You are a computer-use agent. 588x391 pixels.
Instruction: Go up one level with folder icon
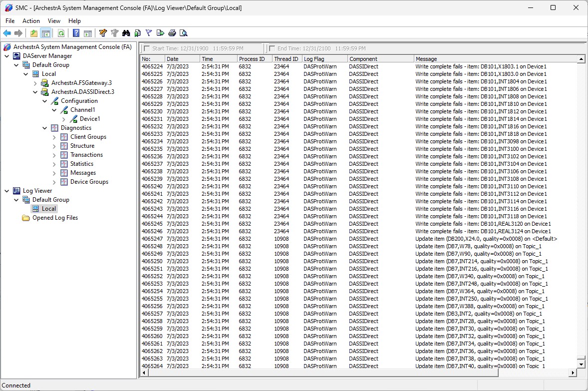(34, 33)
